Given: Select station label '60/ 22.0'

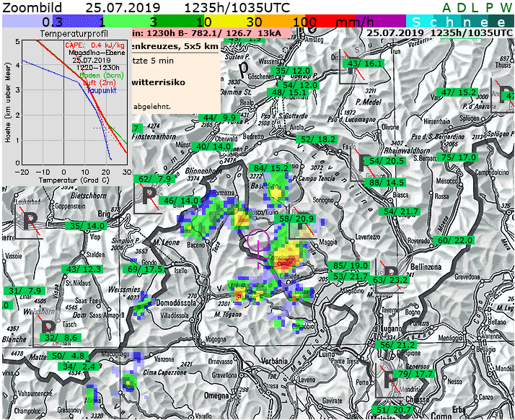Looking at the screenshot, I should 453,240.
